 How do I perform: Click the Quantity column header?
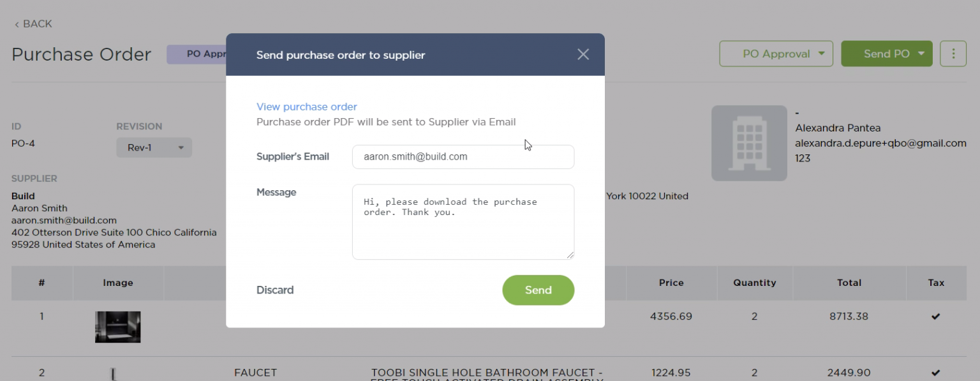pyautogui.click(x=754, y=283)
